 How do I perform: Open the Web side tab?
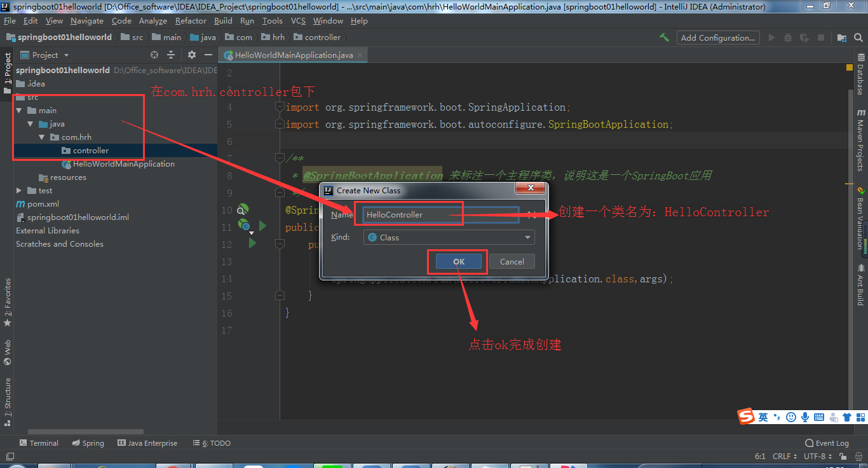pyautogui.click(x=8, y=352)
